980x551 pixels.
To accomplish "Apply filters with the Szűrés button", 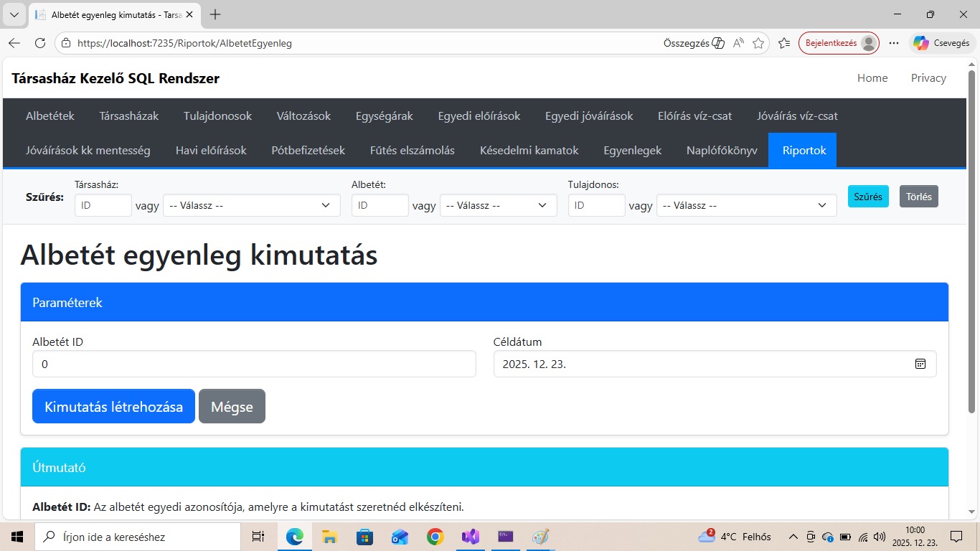I will (x=867, y=197).
